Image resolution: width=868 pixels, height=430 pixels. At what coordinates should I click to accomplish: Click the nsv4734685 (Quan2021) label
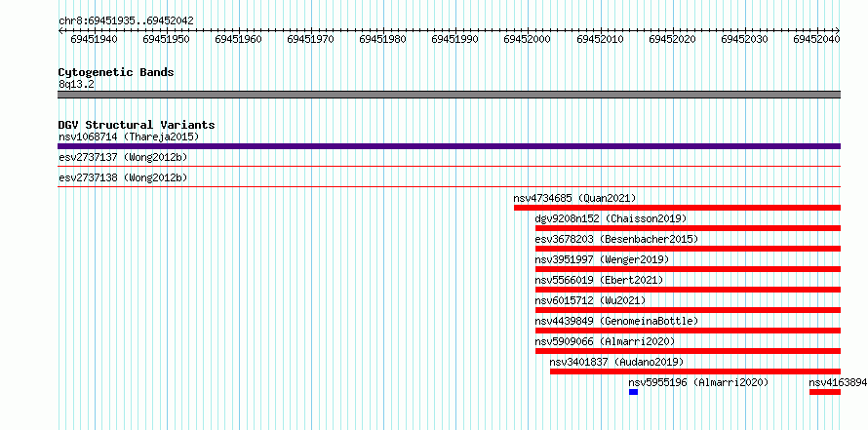[574, 198]
